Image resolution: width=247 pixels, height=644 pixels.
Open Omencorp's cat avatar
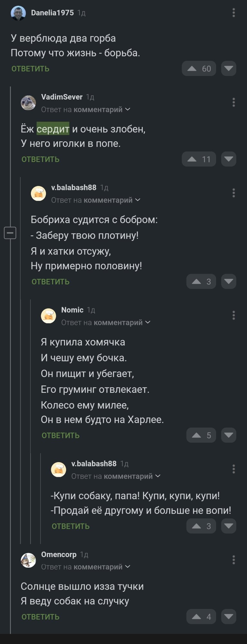[29, 560]
